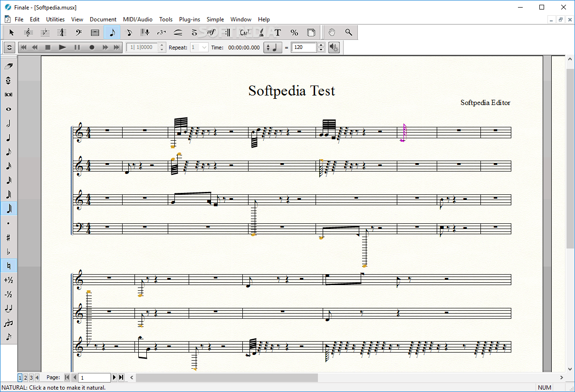Open the Plug-ins menu
Viewport: 575px width, 392px height.
[x=190, y=19]
